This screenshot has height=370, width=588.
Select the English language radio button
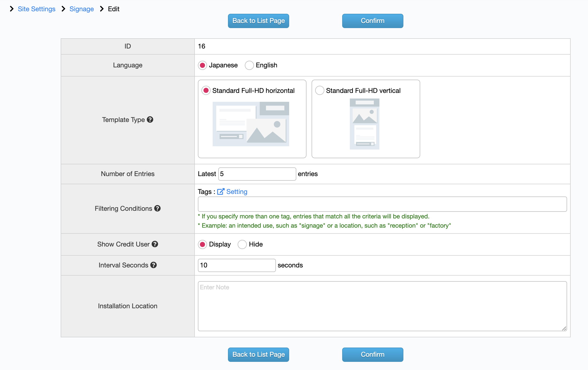tap(249, 65)
